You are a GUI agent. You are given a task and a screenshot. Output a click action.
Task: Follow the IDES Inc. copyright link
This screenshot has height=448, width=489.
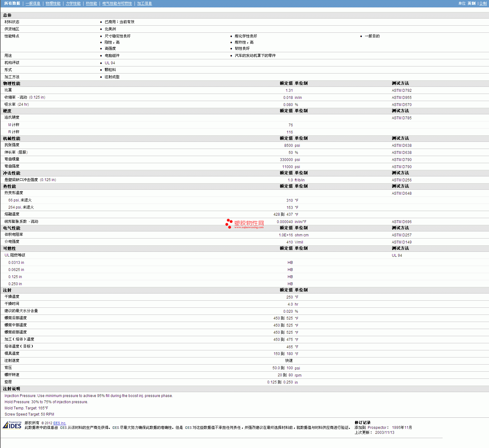click(59, 423)
